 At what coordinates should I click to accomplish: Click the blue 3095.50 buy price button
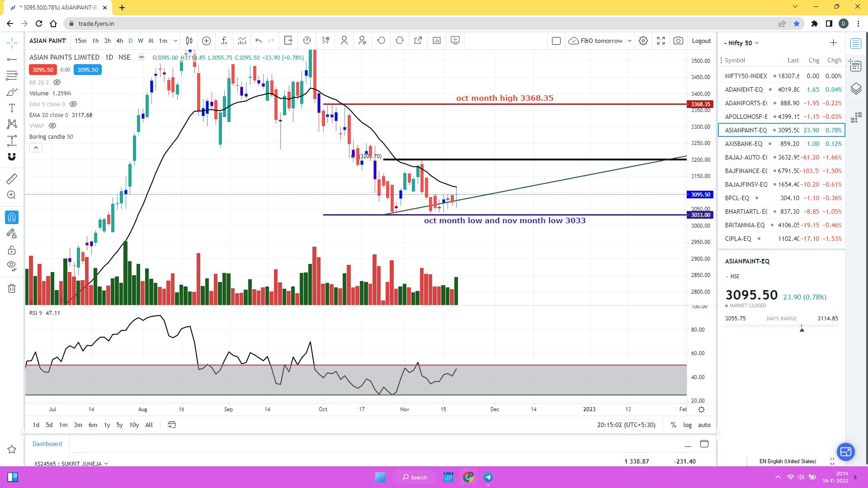(x=88, y=70)
